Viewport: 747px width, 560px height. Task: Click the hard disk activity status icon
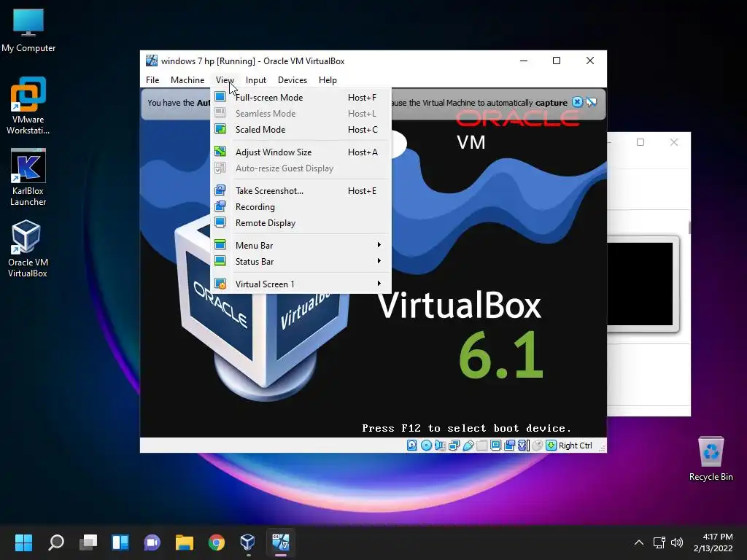(x=412, y=446)
